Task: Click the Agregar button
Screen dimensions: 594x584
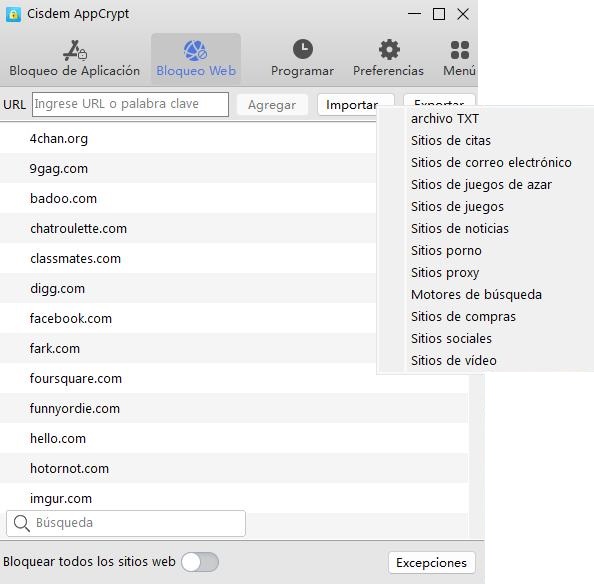Action: click(x=272, y=105)
